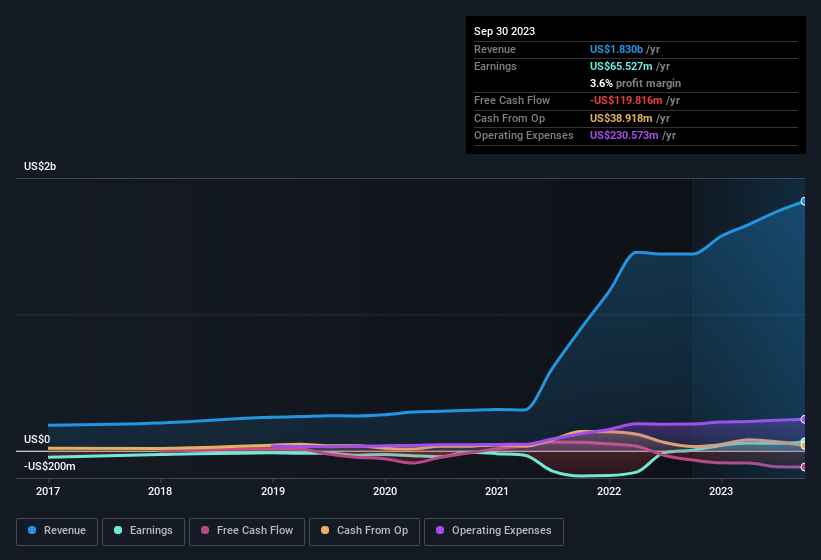Click the US$0 y-axis label
Viewport: 821px width, 560px height.
point(37,439)
